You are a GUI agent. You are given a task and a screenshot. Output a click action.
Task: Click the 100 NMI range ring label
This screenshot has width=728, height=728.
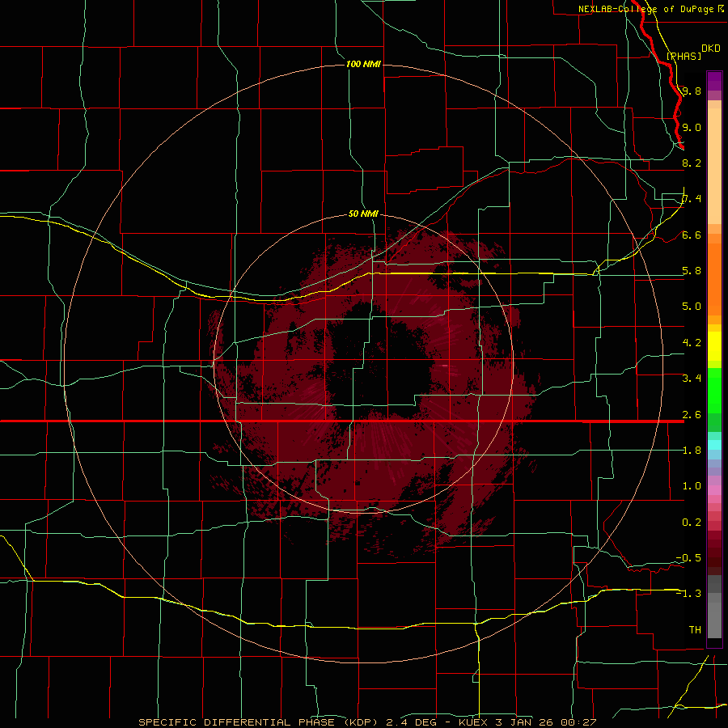tap(363, 64)
